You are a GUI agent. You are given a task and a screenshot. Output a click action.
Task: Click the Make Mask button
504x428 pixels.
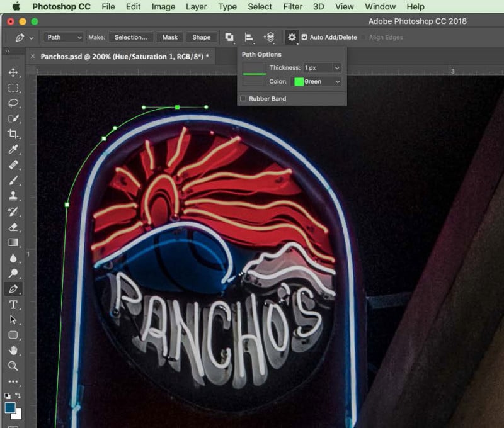click(x=169, y=37)
